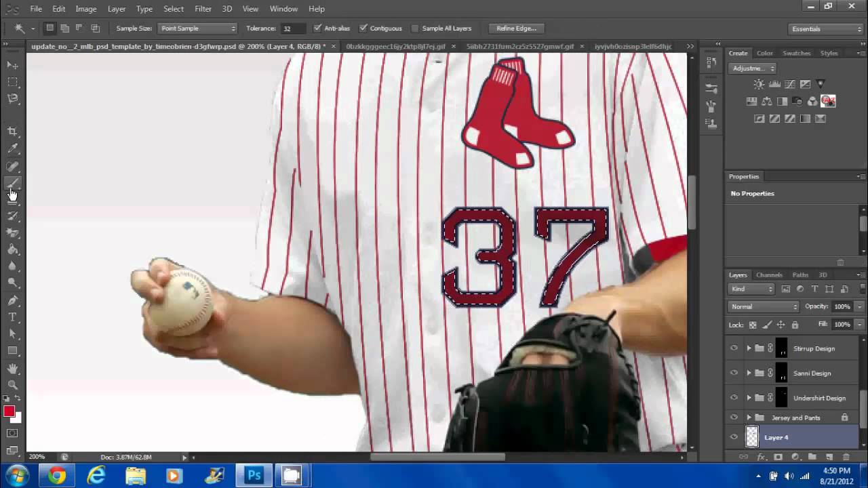
Task: Toggle the Anti-alias checkbox
Action: tap(317, 28)
